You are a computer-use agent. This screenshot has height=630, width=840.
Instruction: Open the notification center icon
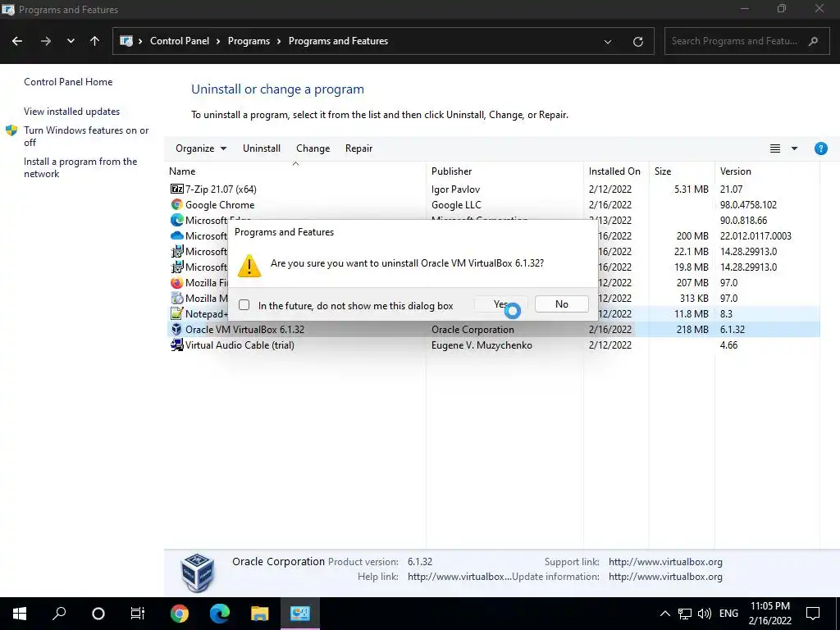tap(813, 614)
